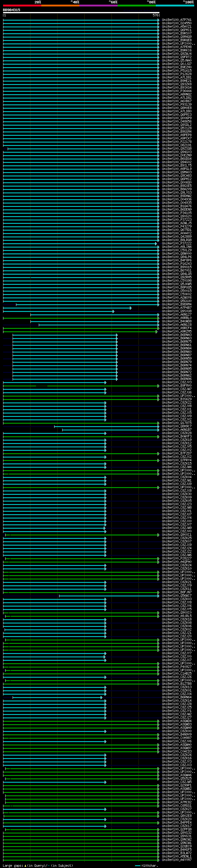The image size is (197, 868).
Task: Click the red 20% identity legend segment
Action: click(x=22, y=6)
